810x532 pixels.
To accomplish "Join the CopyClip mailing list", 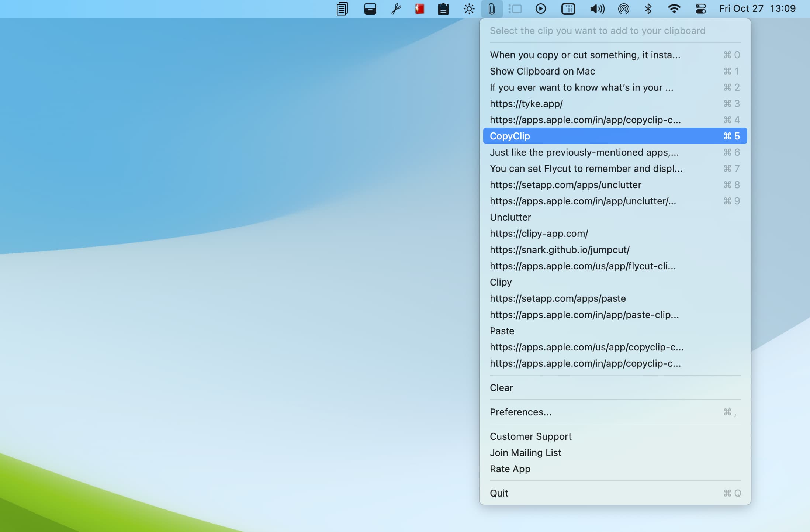I will pos(525,452).
